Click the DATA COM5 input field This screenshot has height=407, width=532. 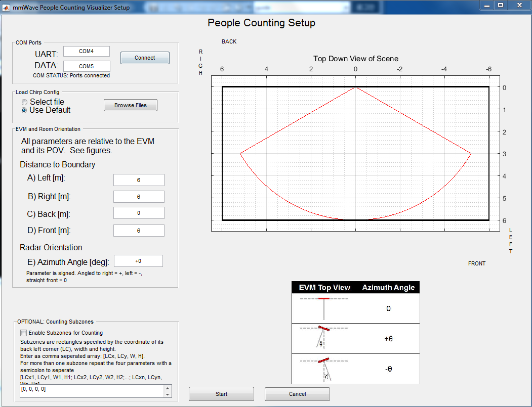[x=87, y=66]
